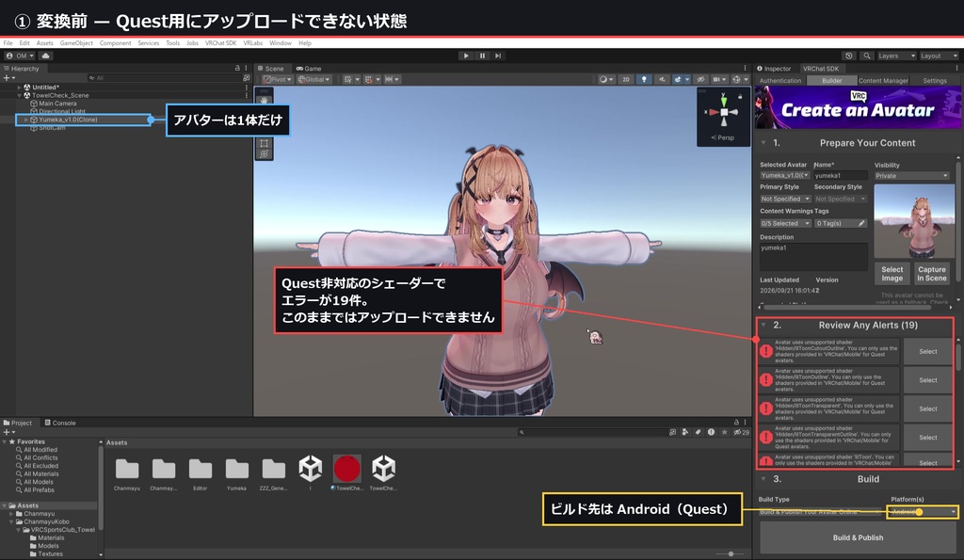964x560 pixels.
Task: Toggle hidden packages count icon showing 29
Action: tap(742, 432)
